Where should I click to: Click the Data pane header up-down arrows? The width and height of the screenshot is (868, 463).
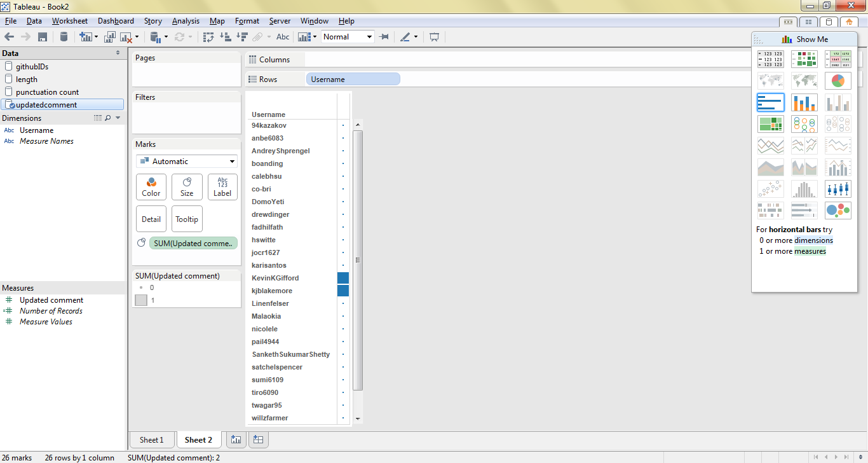[118, 53]
